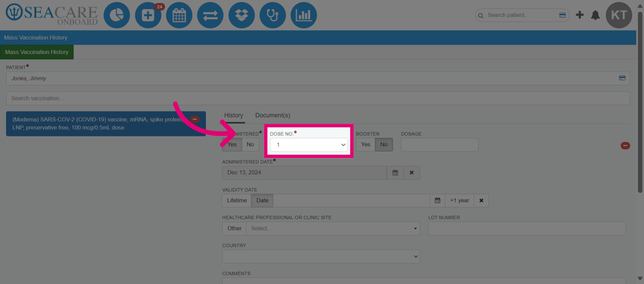Screen dimensions: 644x284
Task: Click the plus icon in the header
Action: point(580,15)
